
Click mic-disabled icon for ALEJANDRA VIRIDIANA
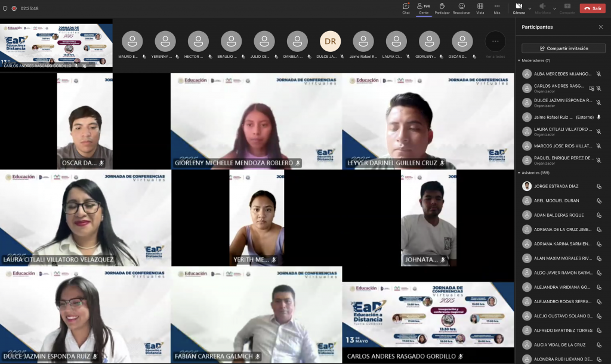coord(598,287)
